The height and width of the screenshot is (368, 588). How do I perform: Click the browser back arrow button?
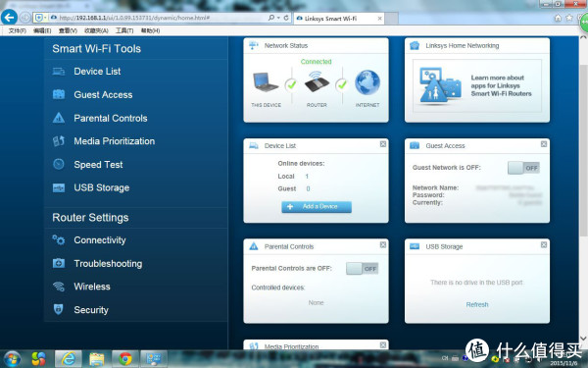[x=10, y=18]
